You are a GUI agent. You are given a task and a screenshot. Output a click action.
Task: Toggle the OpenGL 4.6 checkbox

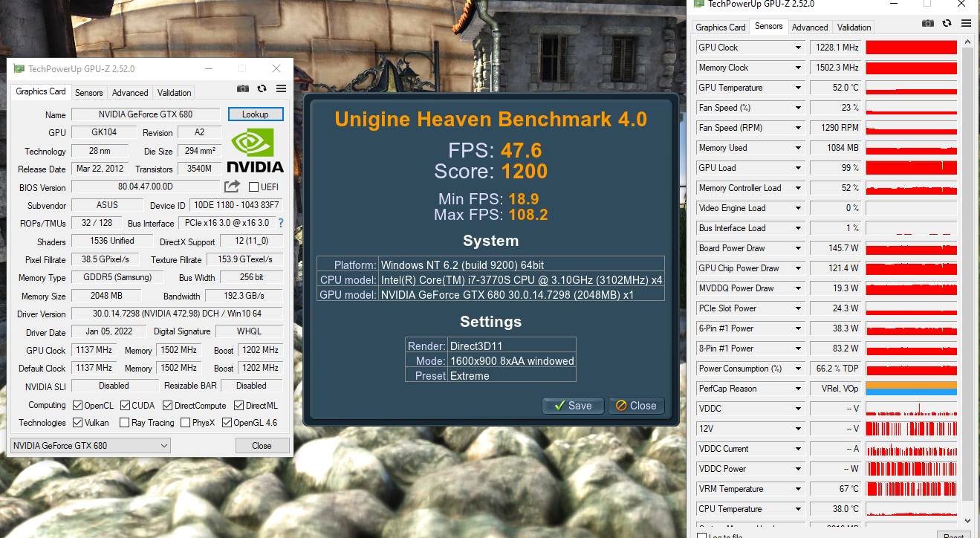[x=227, y=423]
